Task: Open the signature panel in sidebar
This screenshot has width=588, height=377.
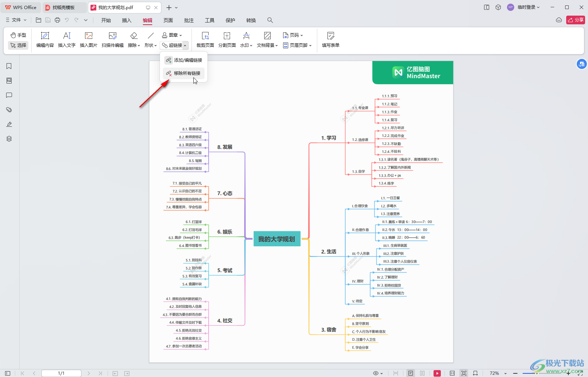Action: click(x=9, y=124)
